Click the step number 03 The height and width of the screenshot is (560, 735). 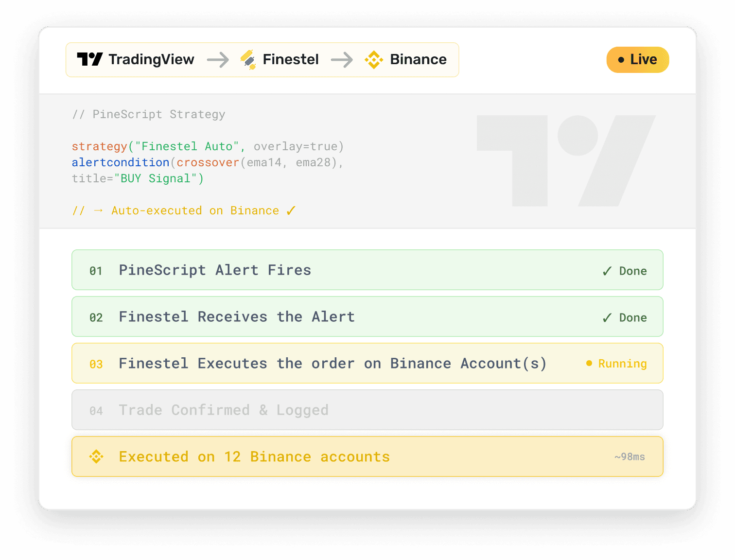click(x=96, y=364)
